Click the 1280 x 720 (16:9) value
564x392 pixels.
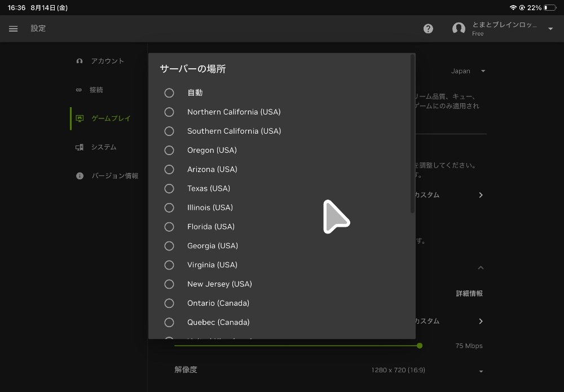point(398,370)
